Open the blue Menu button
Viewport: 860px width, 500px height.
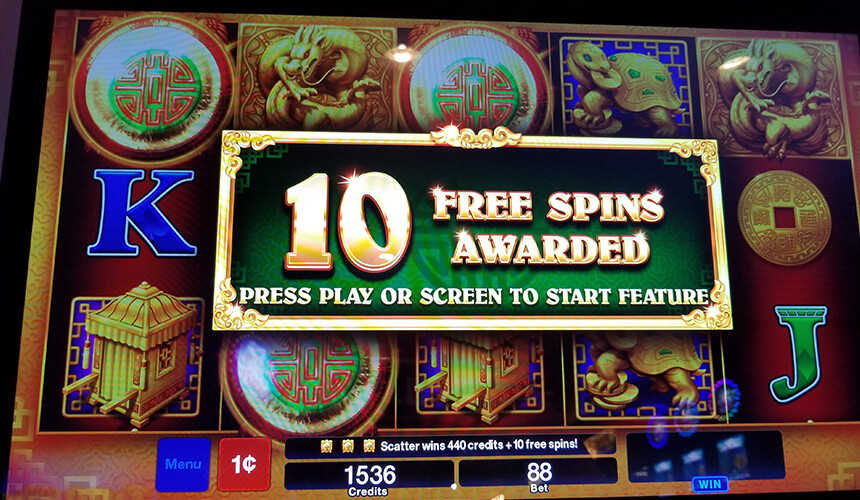click(183, 464)
